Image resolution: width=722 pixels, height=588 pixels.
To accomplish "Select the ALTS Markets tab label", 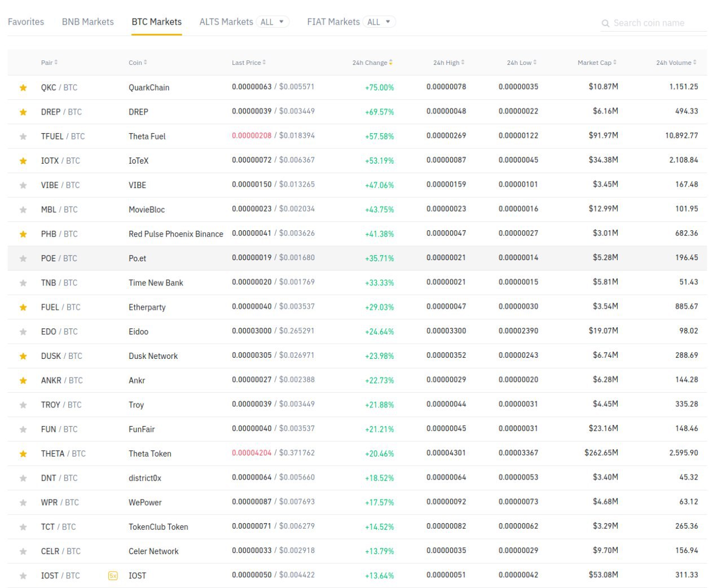I will tap(226, 22).
